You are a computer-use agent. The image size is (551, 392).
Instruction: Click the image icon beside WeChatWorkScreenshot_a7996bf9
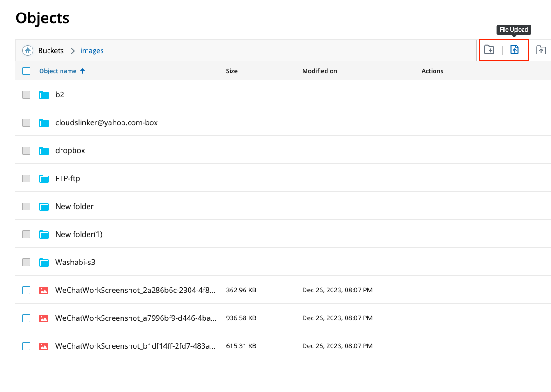[43, 318]
